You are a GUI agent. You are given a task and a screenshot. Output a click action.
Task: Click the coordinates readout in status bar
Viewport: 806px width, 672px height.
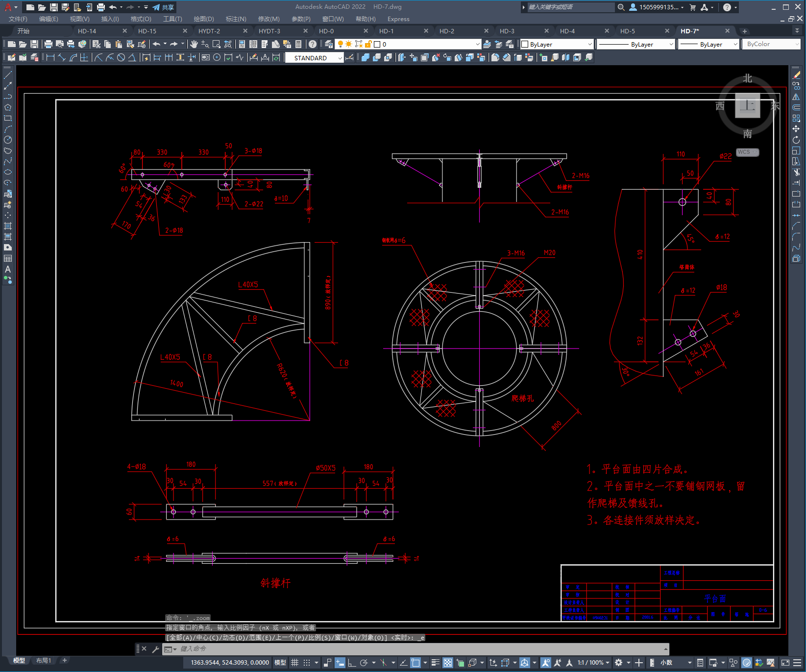pos(230,663)
